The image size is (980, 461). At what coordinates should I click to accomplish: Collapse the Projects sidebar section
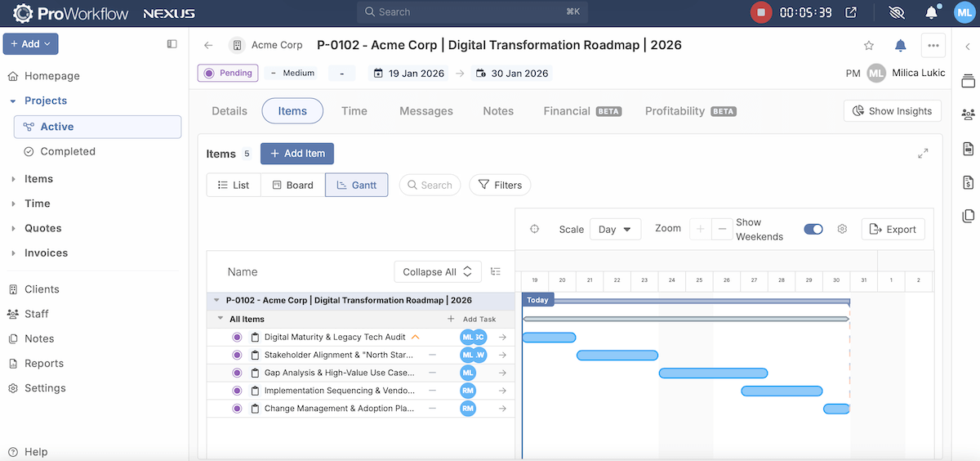pos(13,101)
